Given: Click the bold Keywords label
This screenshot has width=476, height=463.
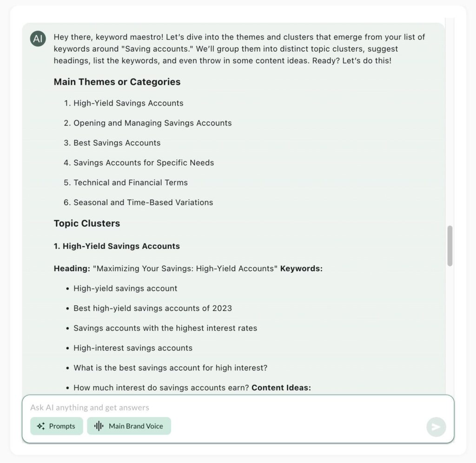Looking at the screenshot, I should tap(301, 268).
